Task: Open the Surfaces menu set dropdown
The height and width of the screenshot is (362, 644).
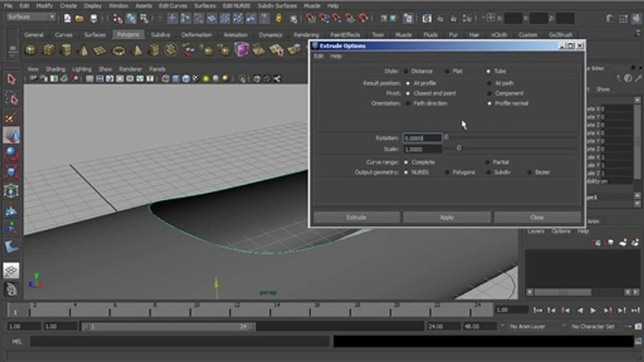Action: pos(31,17)
